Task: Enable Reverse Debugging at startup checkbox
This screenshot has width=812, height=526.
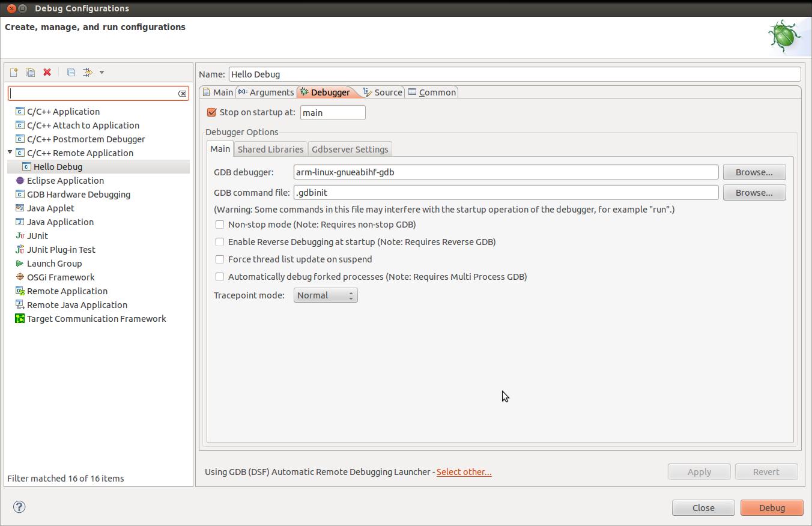Action: (x=220, y=242)
